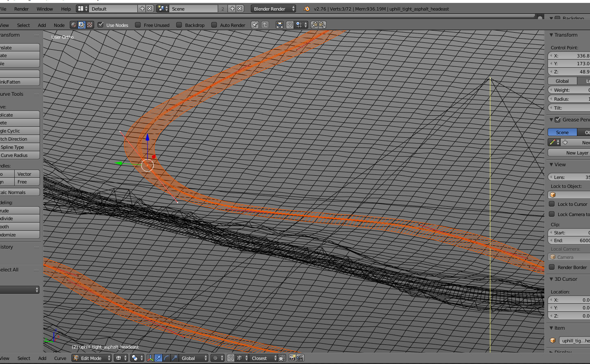590x364 pixels.
Task: Click the OpenGL render image camera icon
Action: (x=292, y=358)
